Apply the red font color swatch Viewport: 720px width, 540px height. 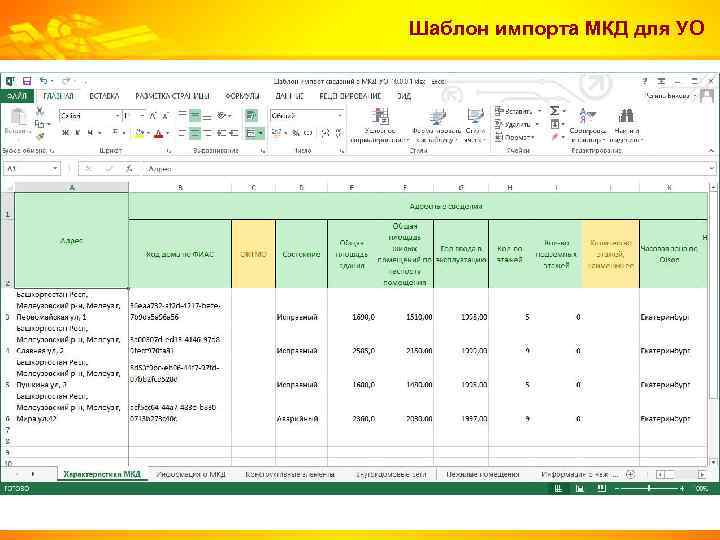pyautogui.click(x=159, y=133)
